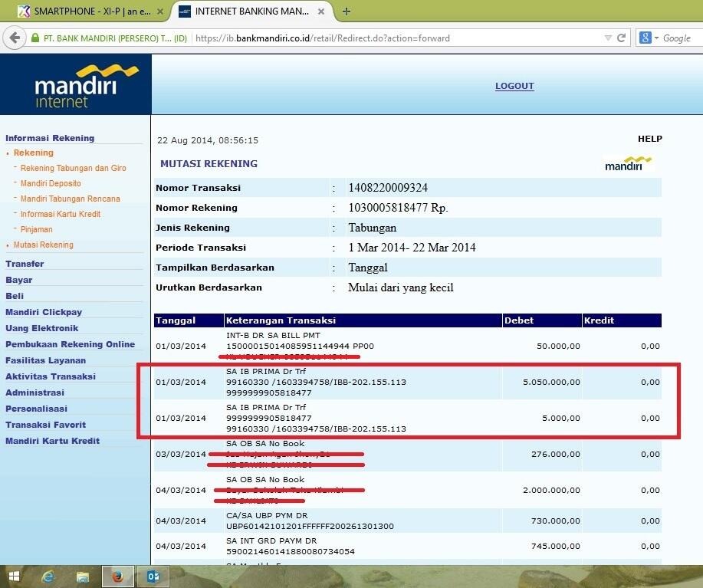The width and height of the screenshot is (703, 588).
Task: Select Mutasi Rekening in the sidebar
Action: tap(43, 245)
